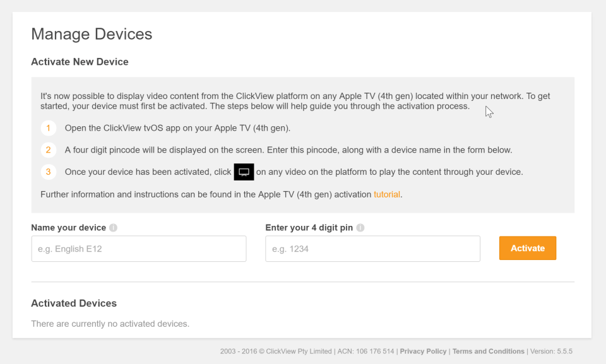The width and height of the screenshot is (606, 364).
Task: Click the info icon beside Name your device
Action: [113, 228]
